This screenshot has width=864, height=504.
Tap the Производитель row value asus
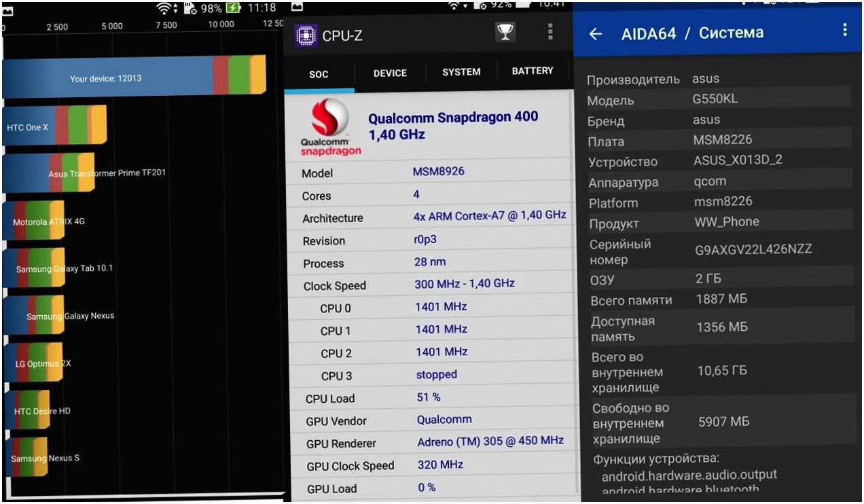[x=706, y=79]
